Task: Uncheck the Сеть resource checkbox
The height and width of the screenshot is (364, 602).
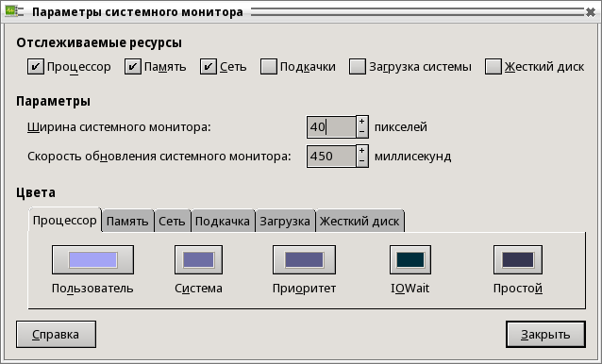Action: click(x=209, y=67)
